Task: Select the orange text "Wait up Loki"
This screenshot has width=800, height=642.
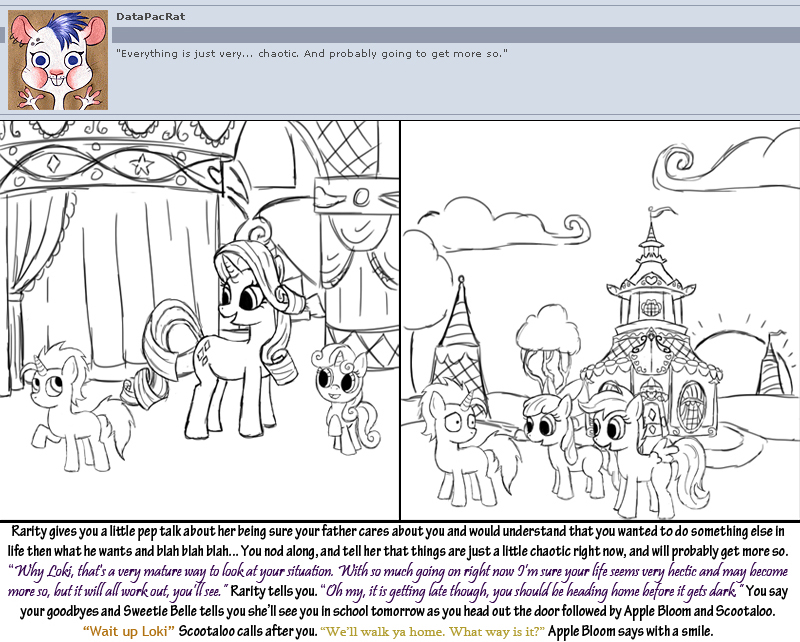Action: pyautogui.click(x=129, y=631)
